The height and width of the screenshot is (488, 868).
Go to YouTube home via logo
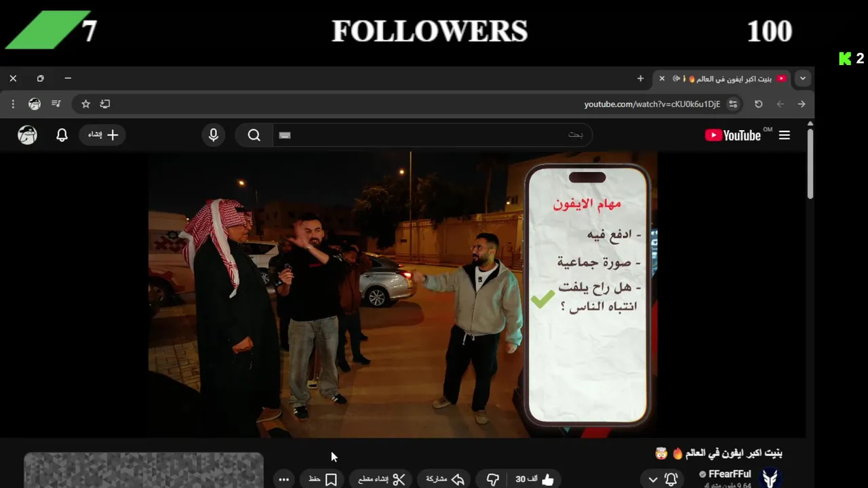coord(733,135)
